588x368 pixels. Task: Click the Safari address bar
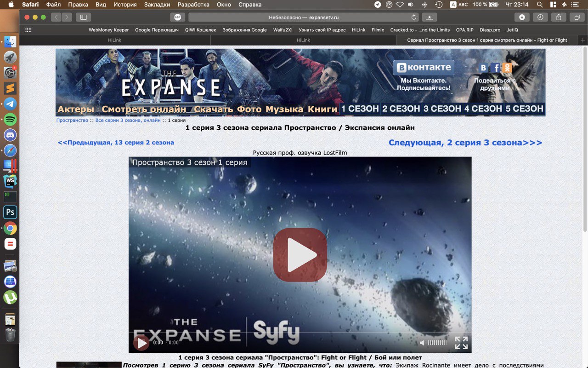[304, 17]
